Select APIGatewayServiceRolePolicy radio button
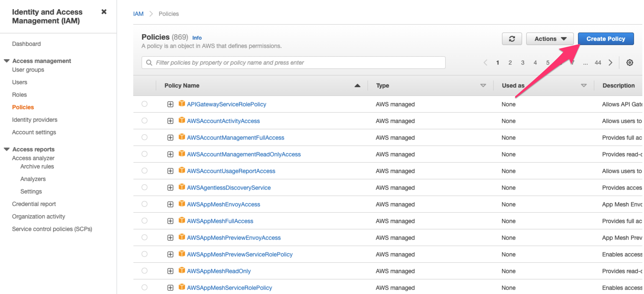 click(145, 104)
